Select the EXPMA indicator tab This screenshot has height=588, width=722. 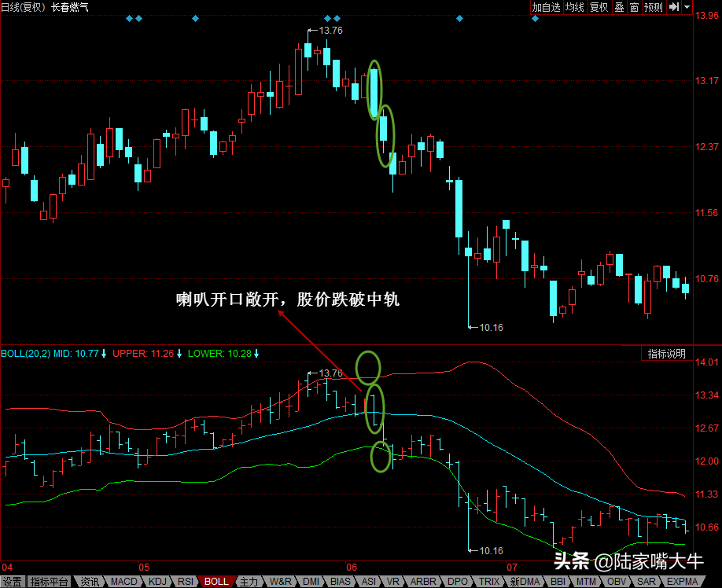click(x=683, y=582)
